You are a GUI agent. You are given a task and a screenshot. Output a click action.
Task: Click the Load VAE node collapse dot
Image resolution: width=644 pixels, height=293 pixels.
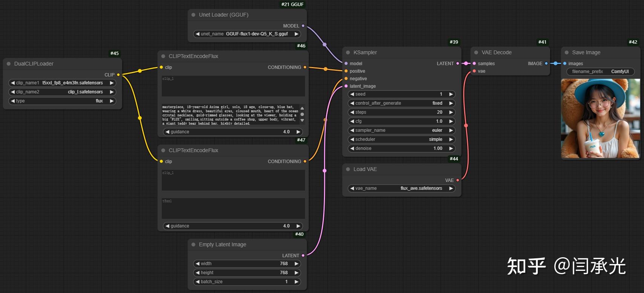click(x=348, y=169)
